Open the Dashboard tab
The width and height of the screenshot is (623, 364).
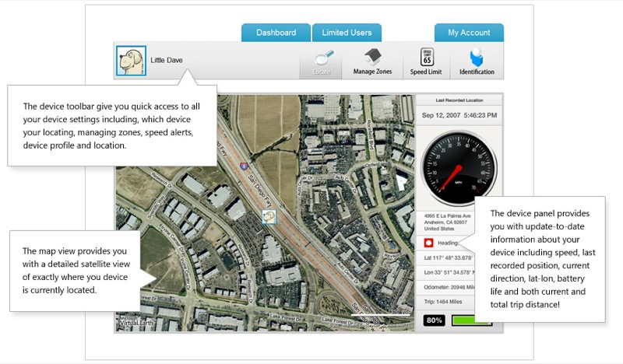coord(276,33)
